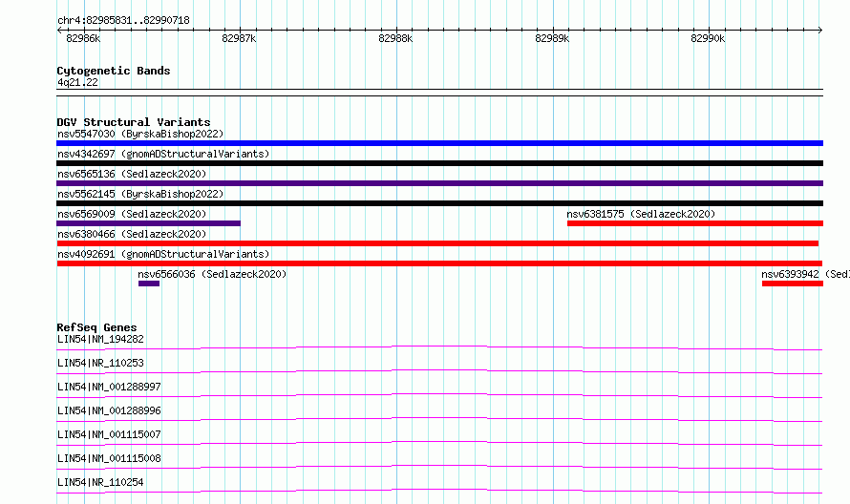Click the chr4:82985831..82990718 coordinates text

coord(123,20)
